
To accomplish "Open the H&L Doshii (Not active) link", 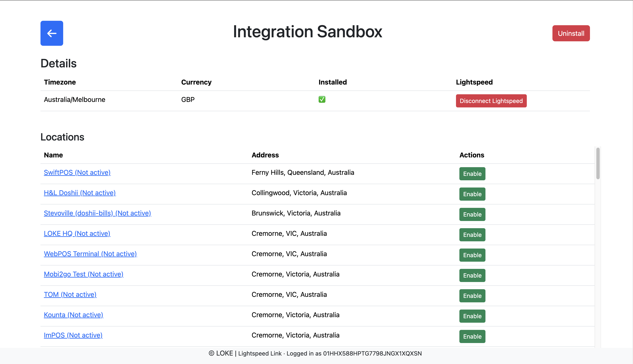I will [80, 193].
